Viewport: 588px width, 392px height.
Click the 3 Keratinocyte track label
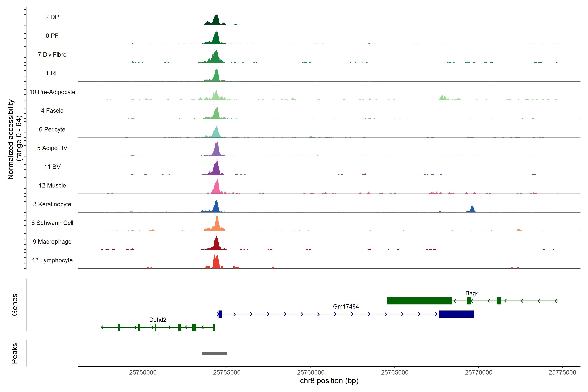(x=52, y=204)
